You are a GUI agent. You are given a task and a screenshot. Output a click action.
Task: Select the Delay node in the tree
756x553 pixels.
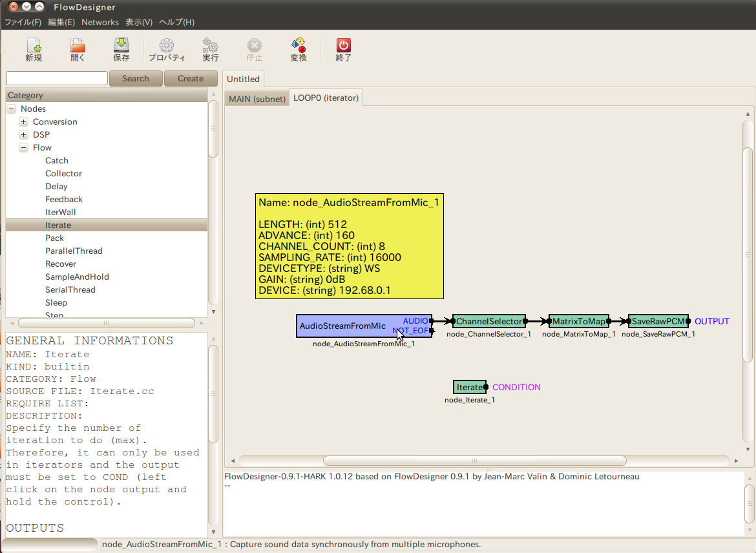pyautogui.click(x=56, y=187)
